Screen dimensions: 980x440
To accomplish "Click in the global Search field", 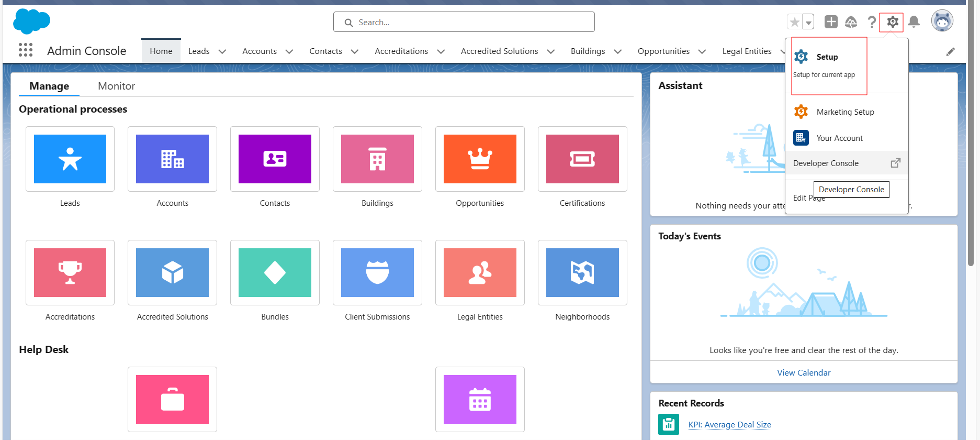I will pyautogui.click(x=464, y=22).
